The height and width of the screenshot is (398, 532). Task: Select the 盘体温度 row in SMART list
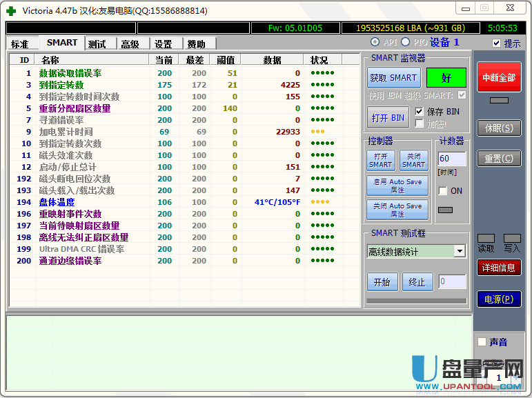(x=57, y=202)
